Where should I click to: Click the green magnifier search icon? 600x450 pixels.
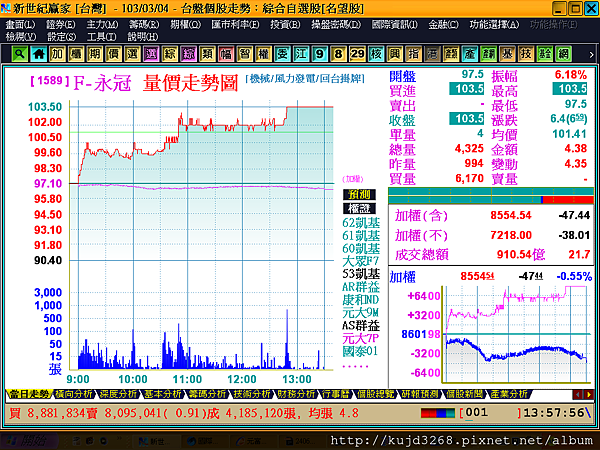tap(19, 54)
